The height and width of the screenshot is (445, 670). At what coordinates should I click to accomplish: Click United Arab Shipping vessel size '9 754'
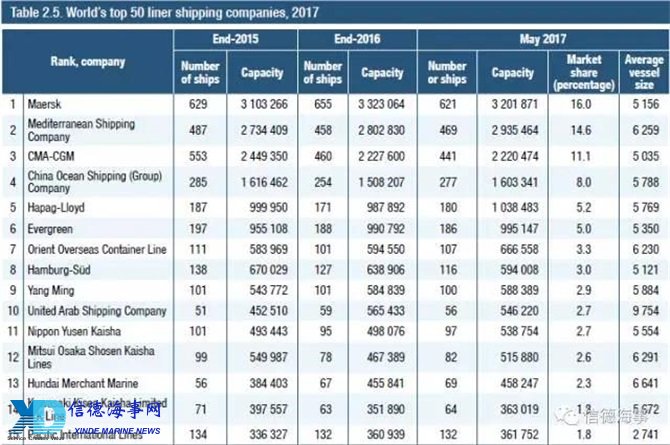click(646, 311)
